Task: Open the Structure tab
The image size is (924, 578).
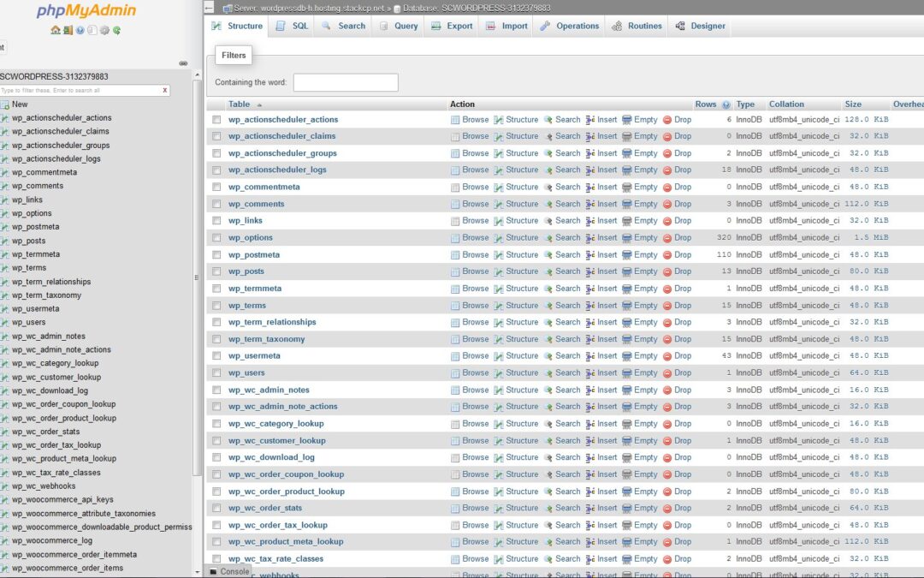Action: pos(237,26)
